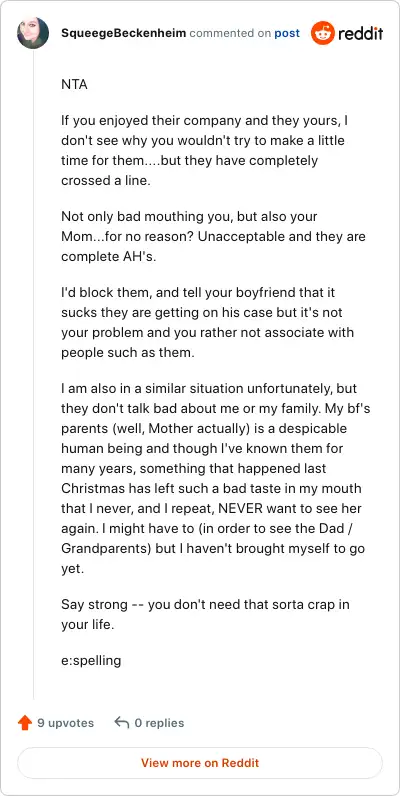
Task: Select the "0 replies" label
Action: (x=159, y=723)
